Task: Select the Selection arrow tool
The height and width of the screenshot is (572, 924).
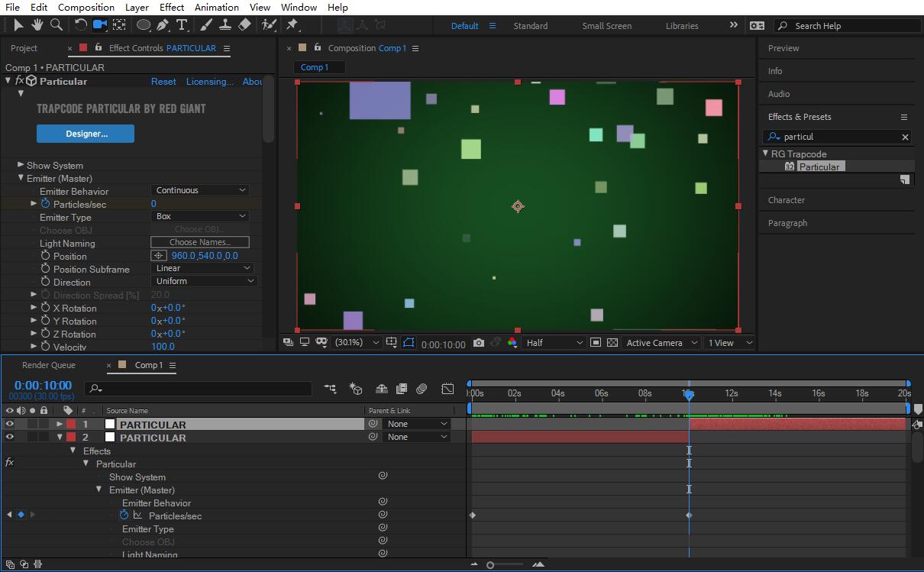Action: 18,25
